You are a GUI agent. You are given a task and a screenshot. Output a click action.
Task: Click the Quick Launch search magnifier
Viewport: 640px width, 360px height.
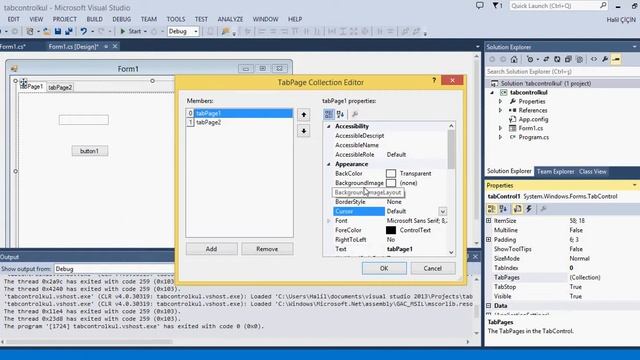click(x=603, y=5)
